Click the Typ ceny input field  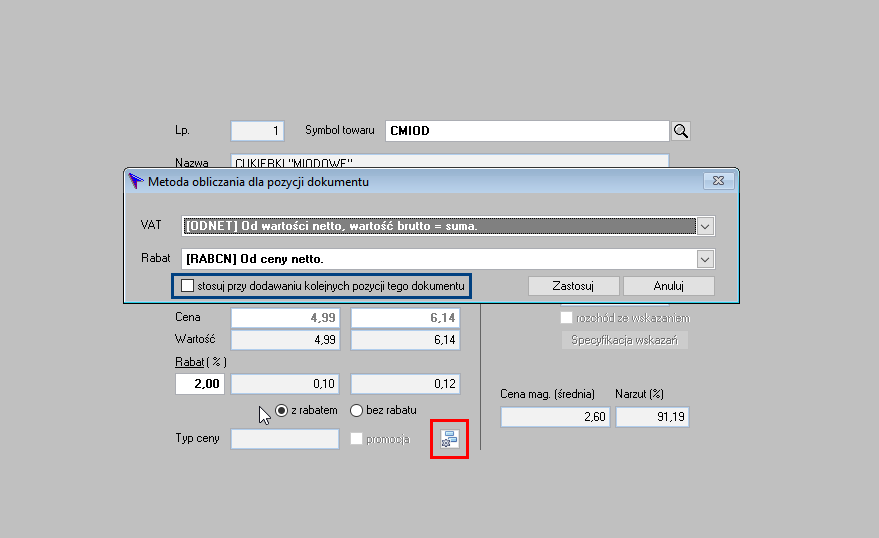(x=285, y=439)
